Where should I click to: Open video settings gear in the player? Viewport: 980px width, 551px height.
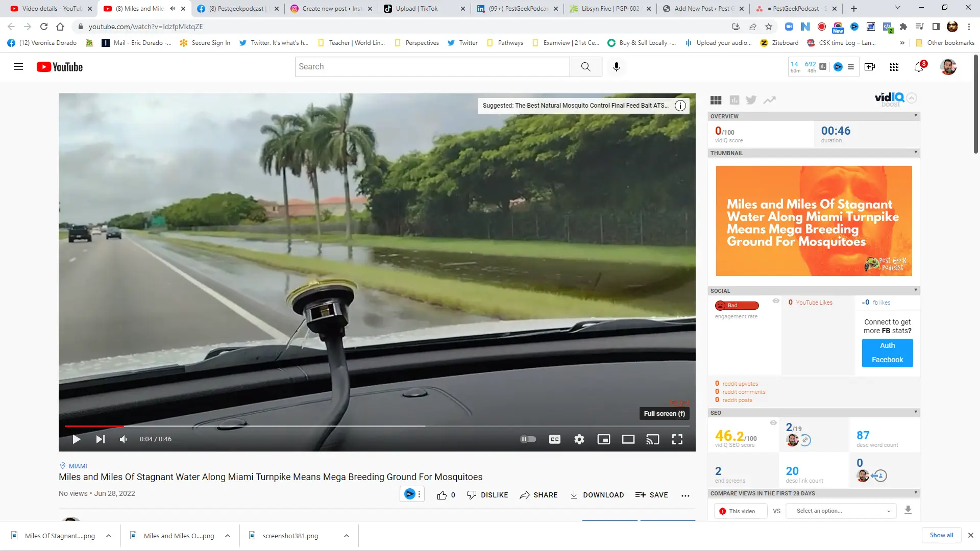[579, 439]
